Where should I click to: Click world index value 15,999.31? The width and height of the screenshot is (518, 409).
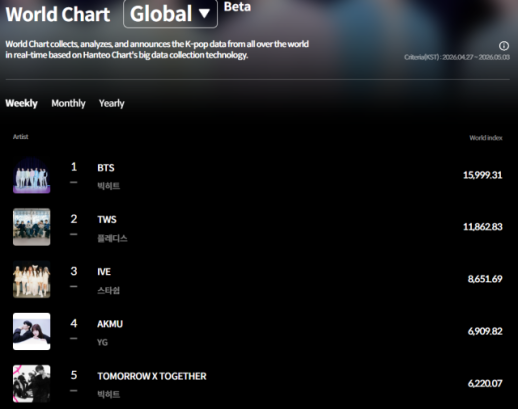tap(482, 175)
